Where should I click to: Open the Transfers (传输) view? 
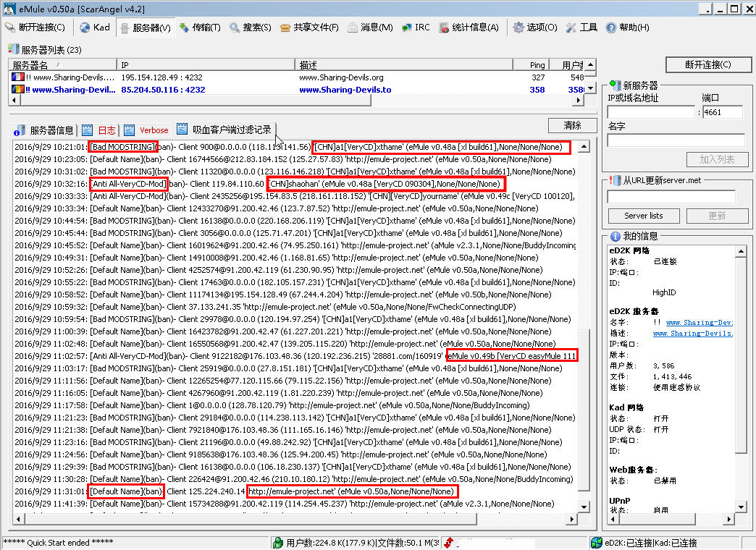point(200,27)
